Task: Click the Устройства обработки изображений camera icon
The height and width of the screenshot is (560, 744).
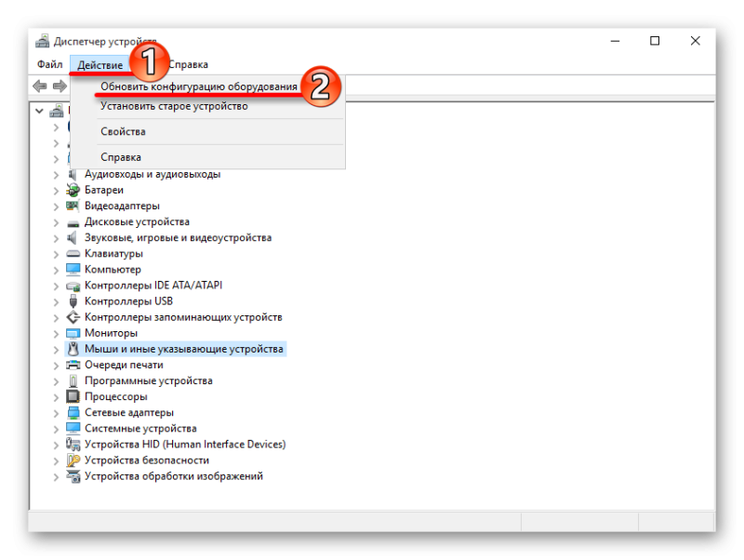Action: pos(73,476)
